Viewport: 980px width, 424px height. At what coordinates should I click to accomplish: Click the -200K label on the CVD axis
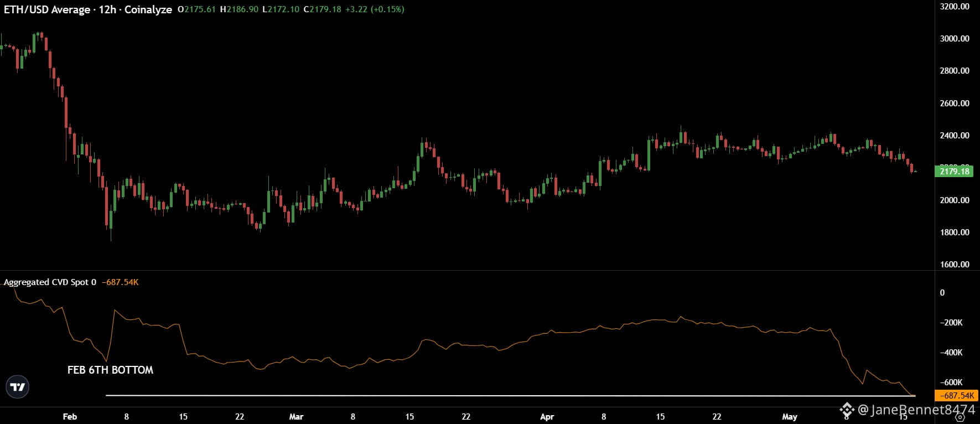click(951, 323)
